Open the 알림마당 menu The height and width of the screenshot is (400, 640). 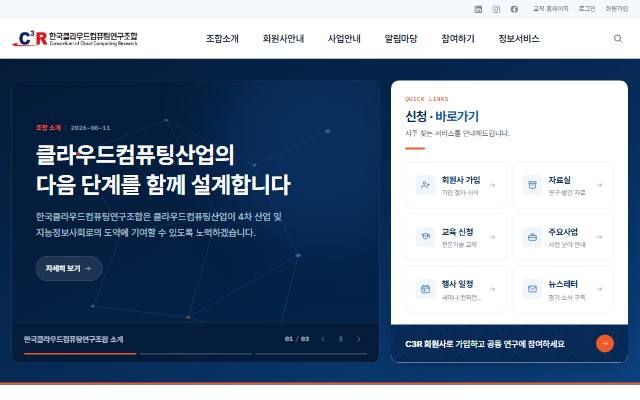pos(401,39)
